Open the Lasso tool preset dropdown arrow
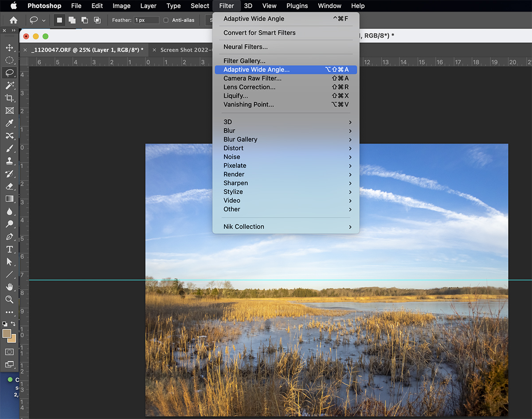 click(43, 20)
